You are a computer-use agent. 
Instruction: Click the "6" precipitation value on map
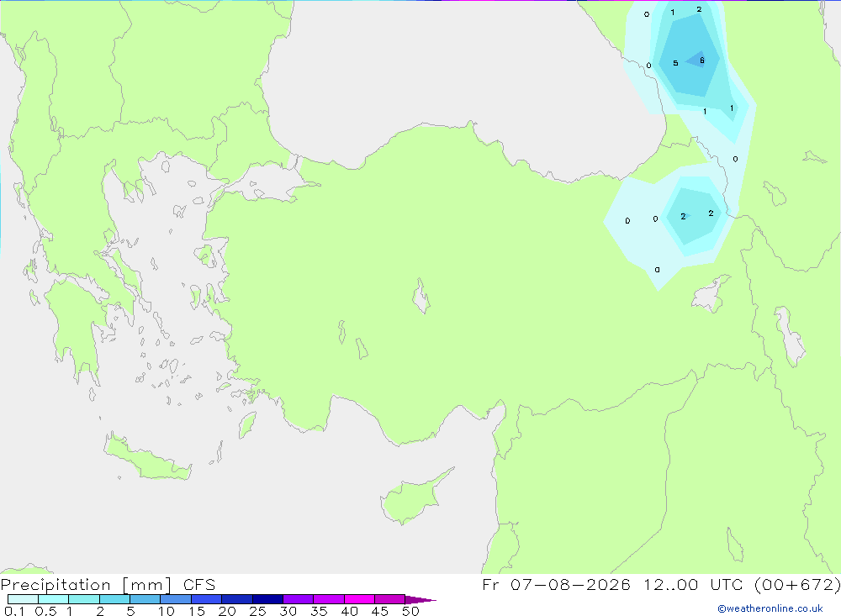pyautogui.click(x=702, y=60)
